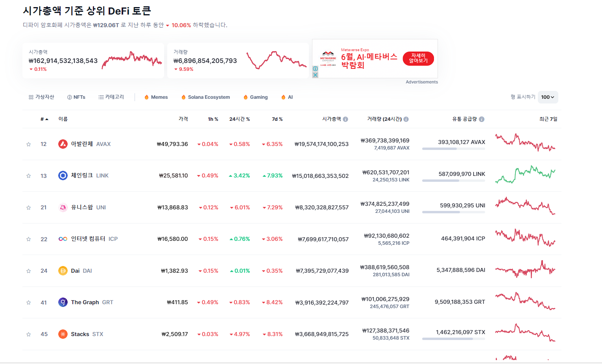Viewport: 602px width, 364px height.
Task: Click the list icon beside 카테고리
Action: pos(101,97)
